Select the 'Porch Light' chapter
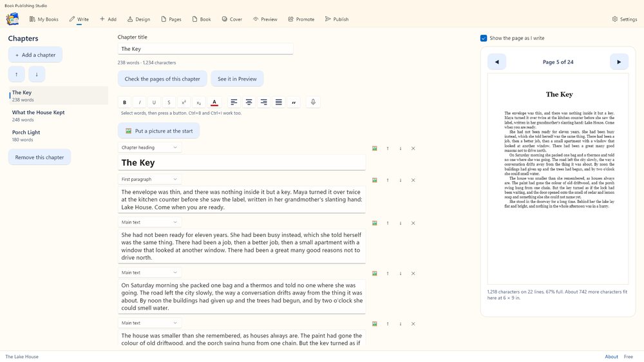Image resolution: width=644 pixels, height=362 pixels. coord(59,136)
